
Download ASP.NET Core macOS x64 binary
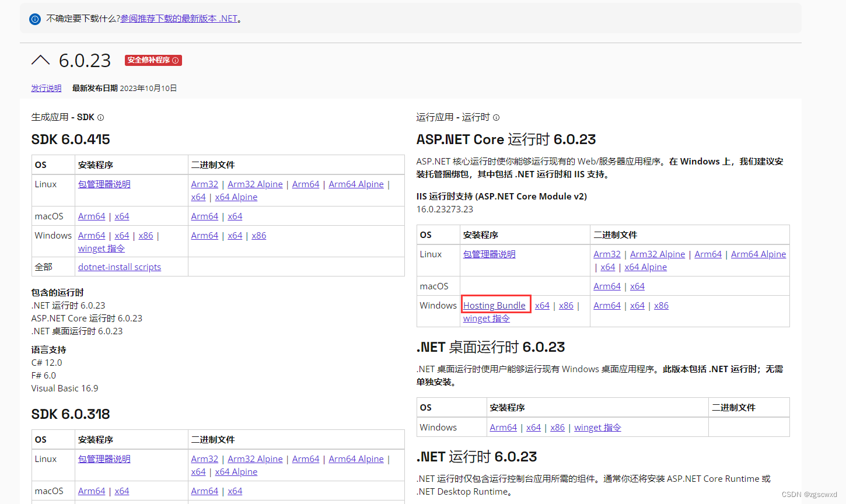pyautogui.click(x=638, y=286)
